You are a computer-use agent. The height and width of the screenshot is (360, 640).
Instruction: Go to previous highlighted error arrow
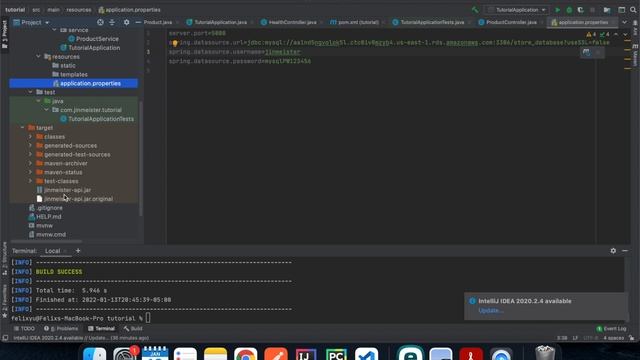coord(616,34)
